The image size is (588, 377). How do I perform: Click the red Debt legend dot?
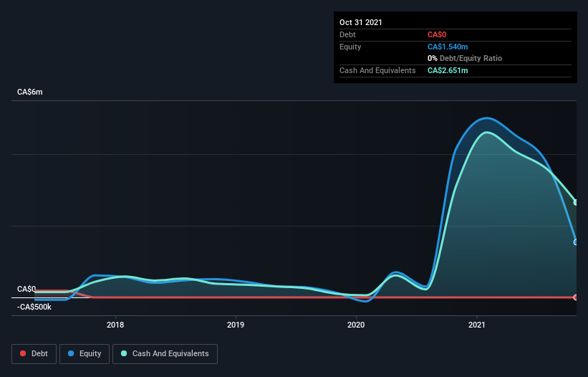[23, 353]
